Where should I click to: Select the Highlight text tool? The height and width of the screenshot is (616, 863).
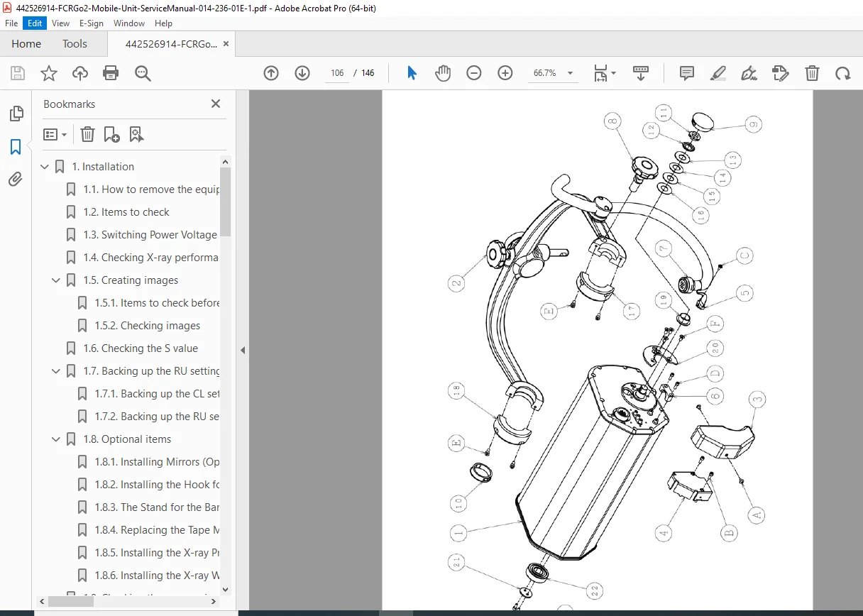pyautogui.click(x=718, y=73)
